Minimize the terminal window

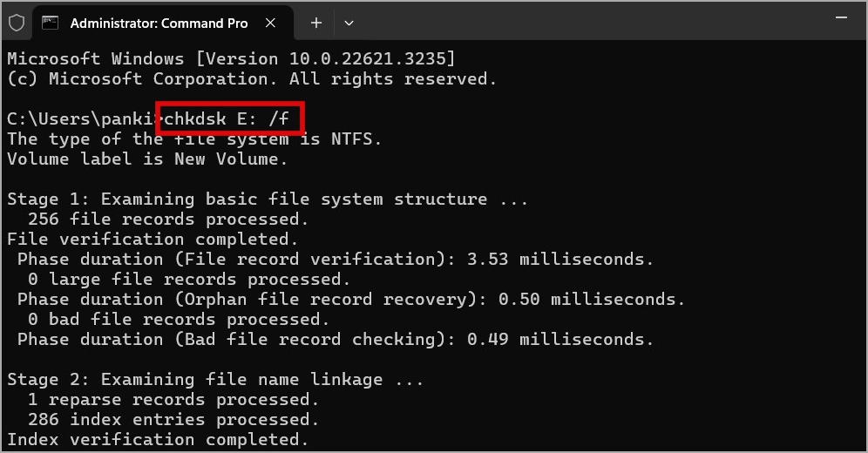tap(842, 17)
